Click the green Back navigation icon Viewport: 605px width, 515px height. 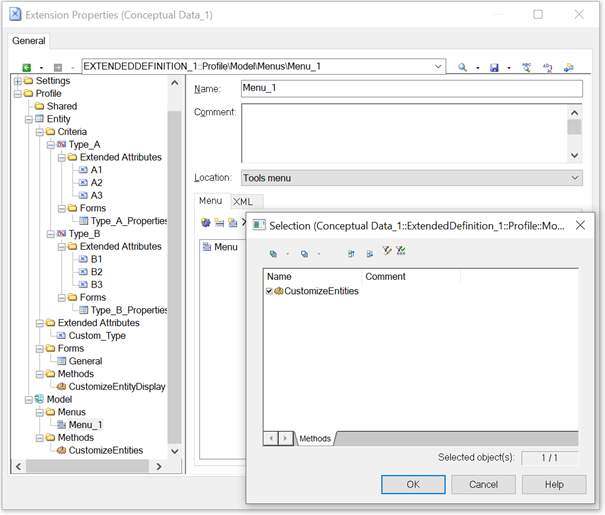26,67
